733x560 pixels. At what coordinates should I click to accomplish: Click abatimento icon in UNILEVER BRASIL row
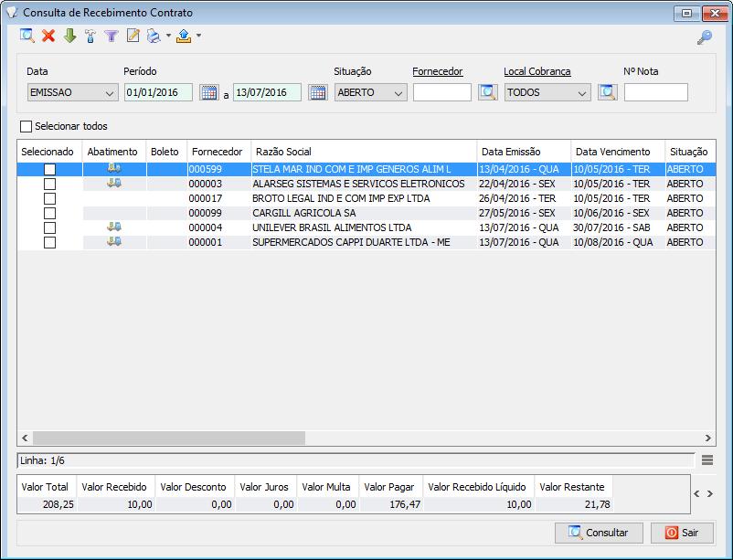[x=114, y=227]
